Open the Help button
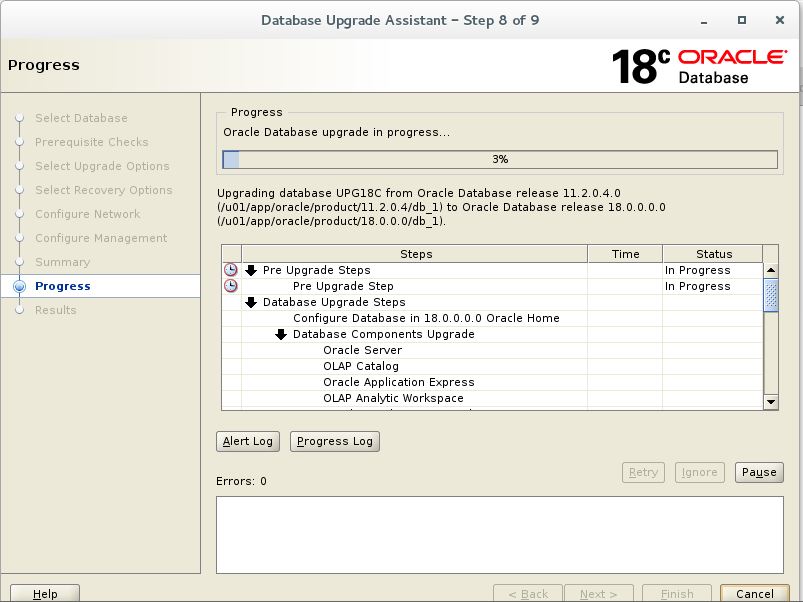This screenshot has width=803, height=602. (45, 593)
